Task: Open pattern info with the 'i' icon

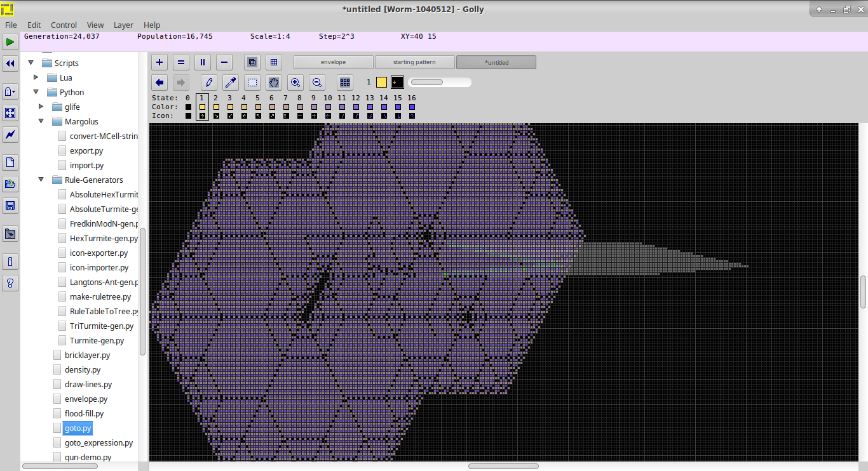Action: coord(10,262)
